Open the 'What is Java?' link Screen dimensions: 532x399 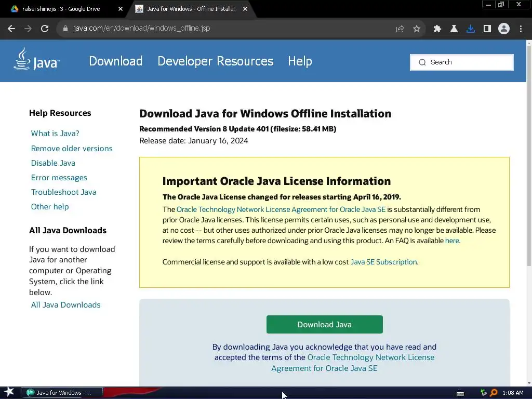pos(55,134)
